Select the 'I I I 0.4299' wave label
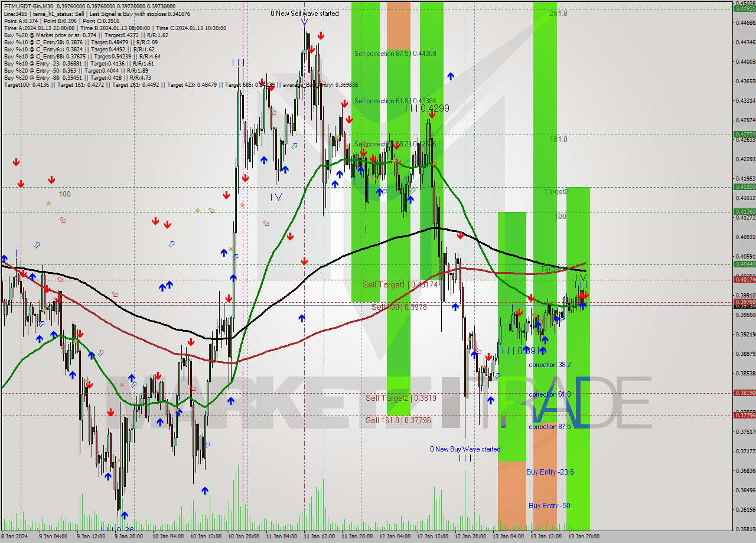Screen dimensions: 756x543 (x=427, y=109)
